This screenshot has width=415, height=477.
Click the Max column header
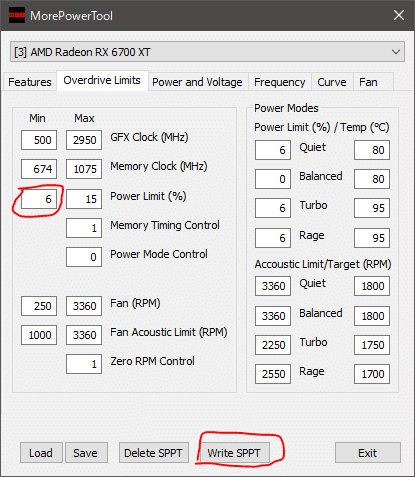84,118
